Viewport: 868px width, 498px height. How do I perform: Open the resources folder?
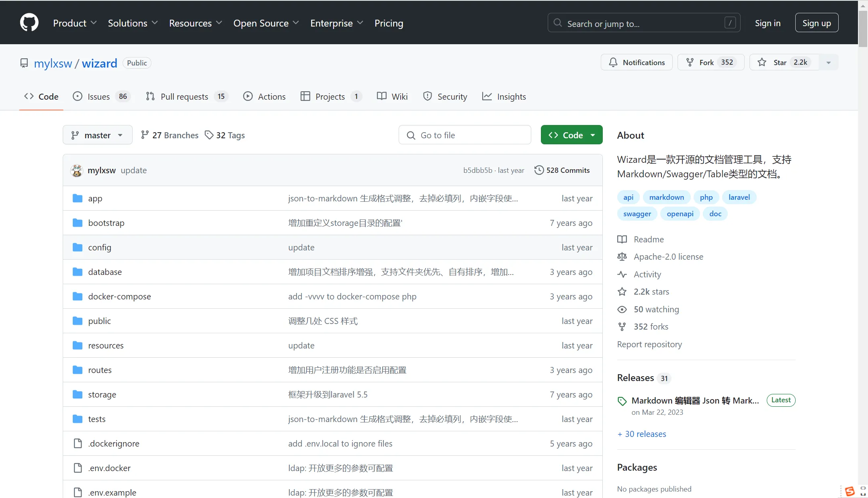pos(106,345)
